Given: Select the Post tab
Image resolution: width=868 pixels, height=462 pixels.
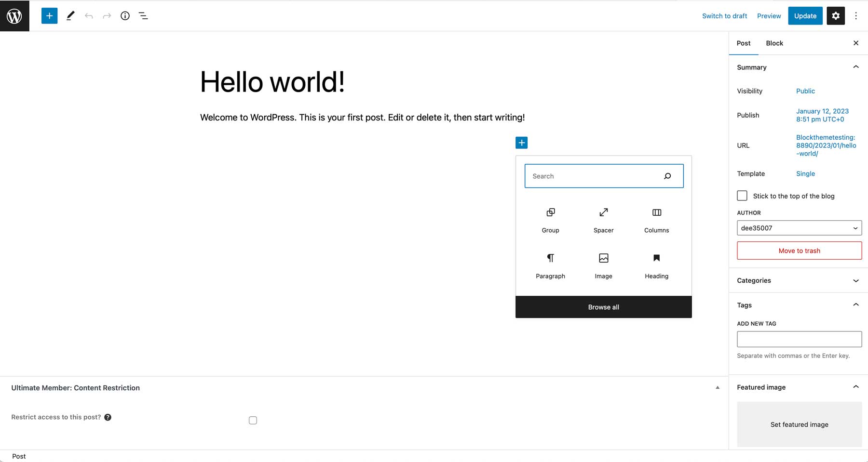Looking at the screenshot, I should click(x=743, y=43).
